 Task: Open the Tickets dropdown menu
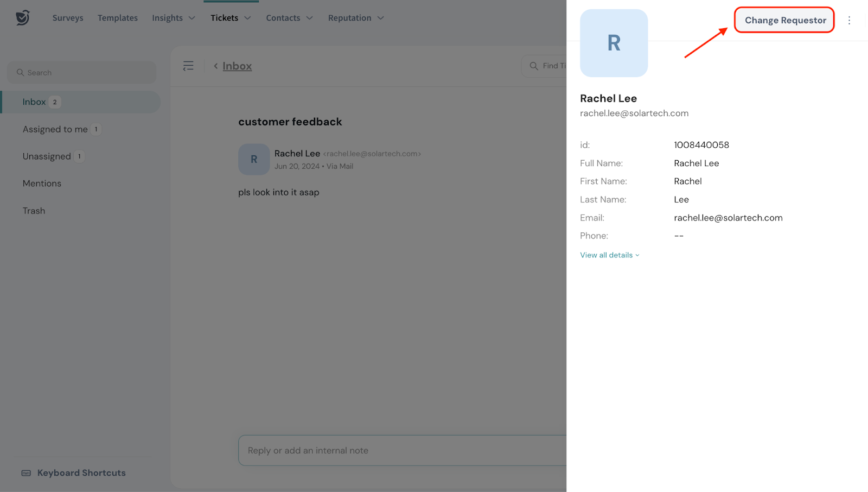231,18
